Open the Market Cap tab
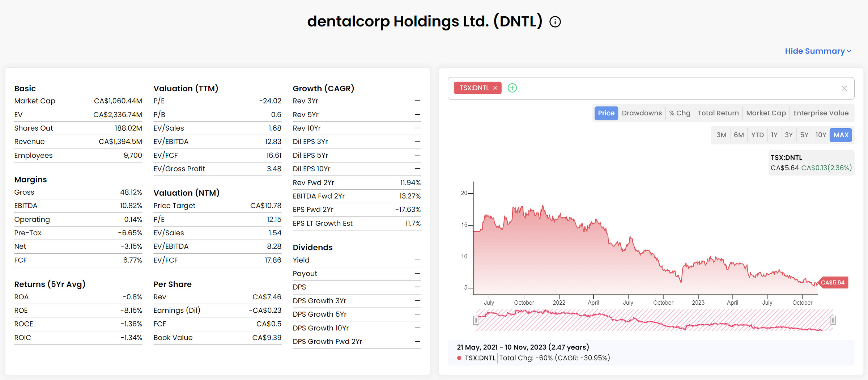Viewport: 868px width, 380px height. (766, 113)
